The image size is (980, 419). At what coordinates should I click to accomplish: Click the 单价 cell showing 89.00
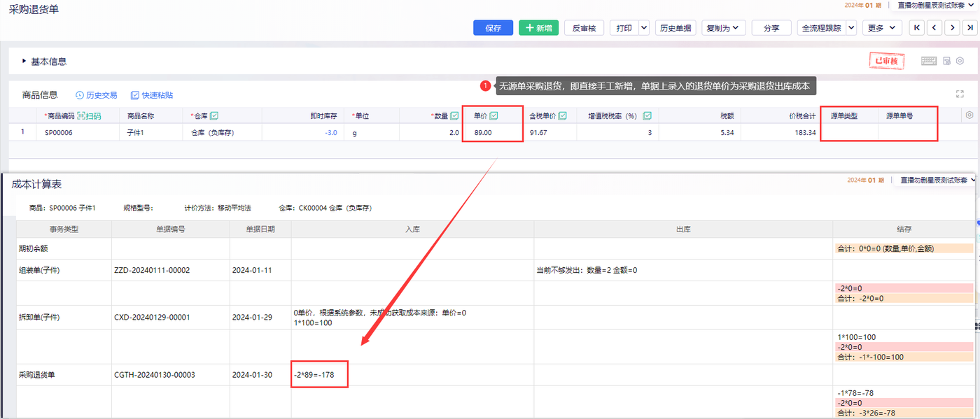click(x=493, y=132)
